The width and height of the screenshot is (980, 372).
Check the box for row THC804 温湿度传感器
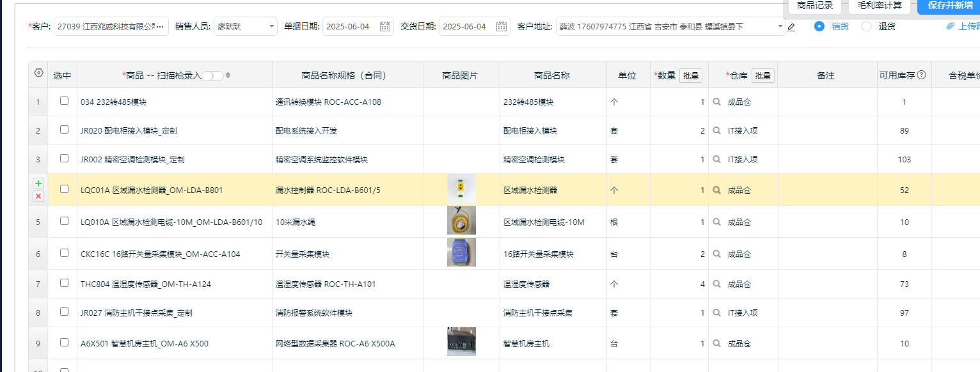(64, 283)
